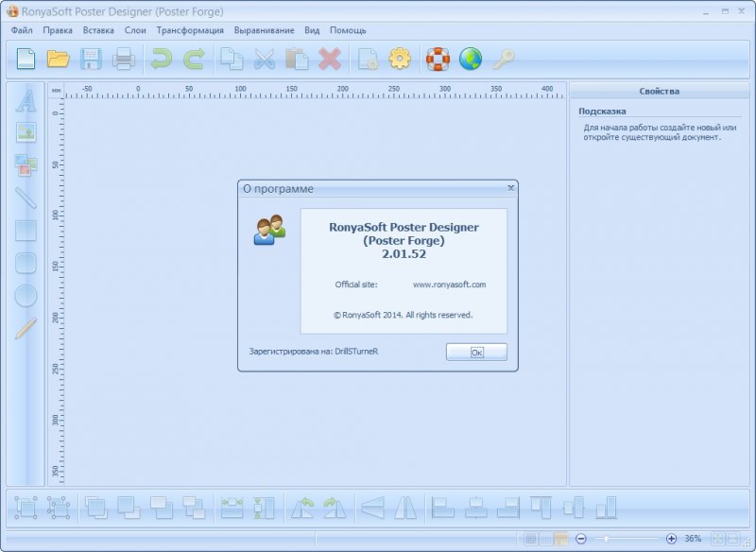Select the Ellipse shape tool
756x552 pixels.
(26, 296)
